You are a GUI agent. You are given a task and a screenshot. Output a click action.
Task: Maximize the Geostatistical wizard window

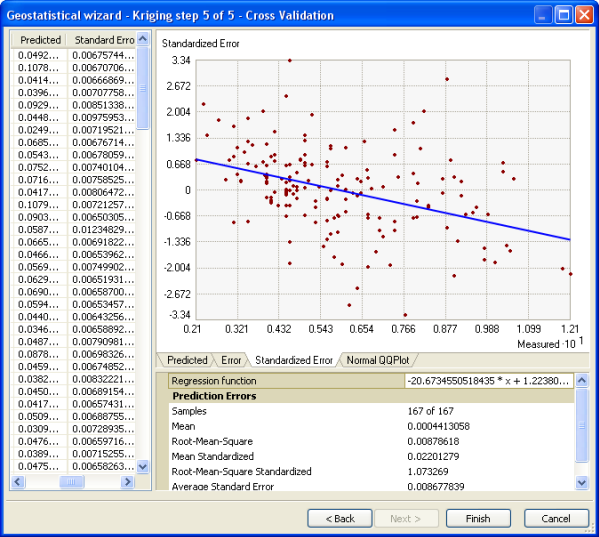tap(563, 15)
